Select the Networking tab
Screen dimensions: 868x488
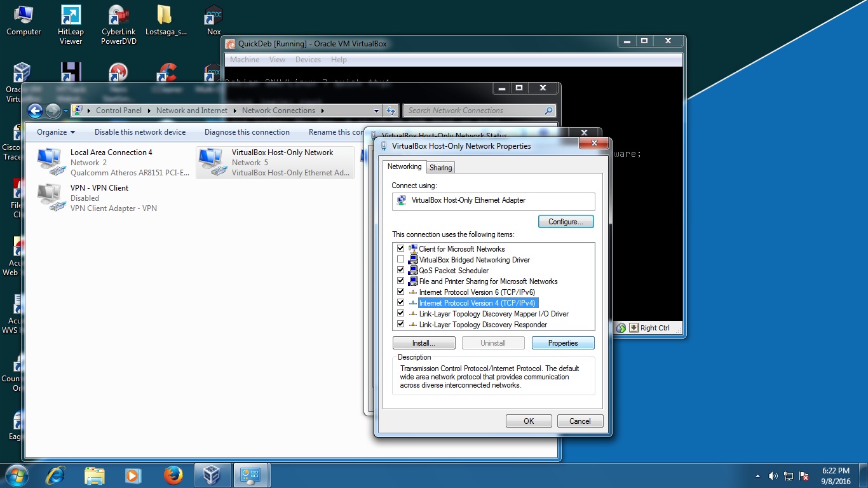[404, 166]
